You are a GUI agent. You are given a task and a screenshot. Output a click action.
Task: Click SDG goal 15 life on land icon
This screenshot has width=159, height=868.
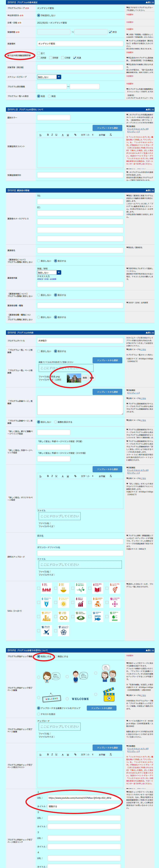pos(115,617)
